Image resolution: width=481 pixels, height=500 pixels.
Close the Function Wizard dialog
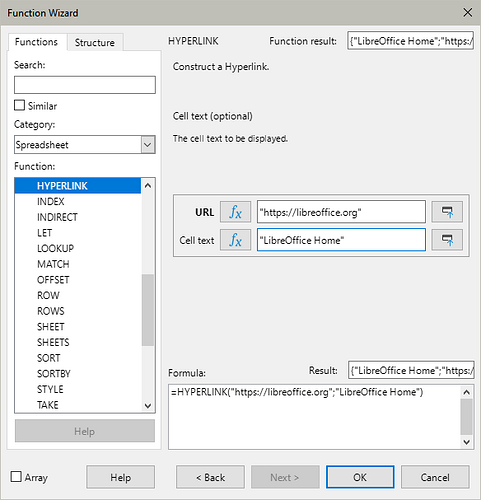point(467,13)
